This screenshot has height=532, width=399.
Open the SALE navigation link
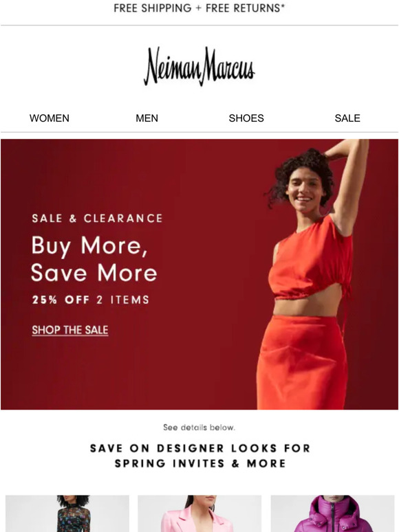pyautogui.click(x=347, y=118)
